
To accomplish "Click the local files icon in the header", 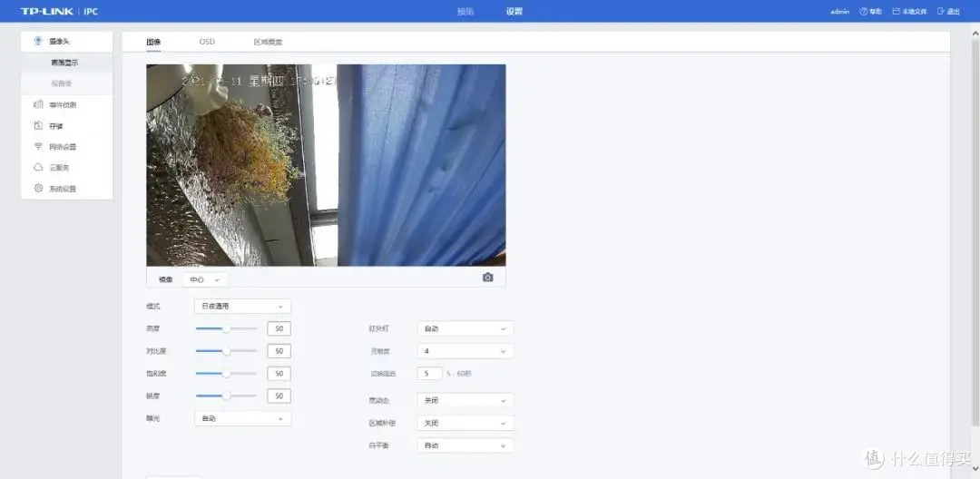I will (x=896, y=11).
